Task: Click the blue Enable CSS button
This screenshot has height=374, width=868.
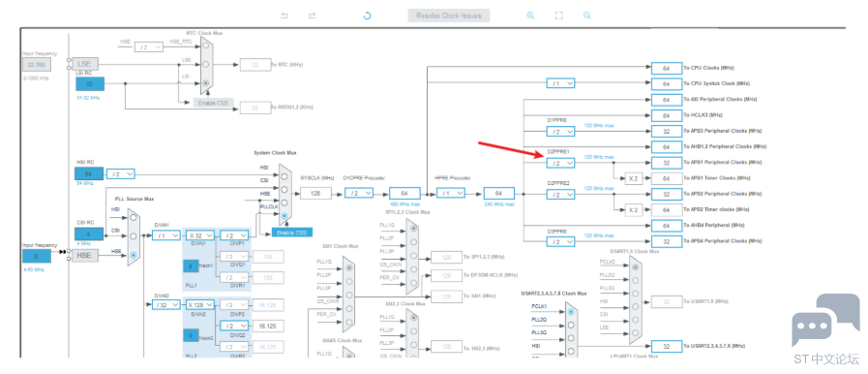Action: tap(292, 233)
